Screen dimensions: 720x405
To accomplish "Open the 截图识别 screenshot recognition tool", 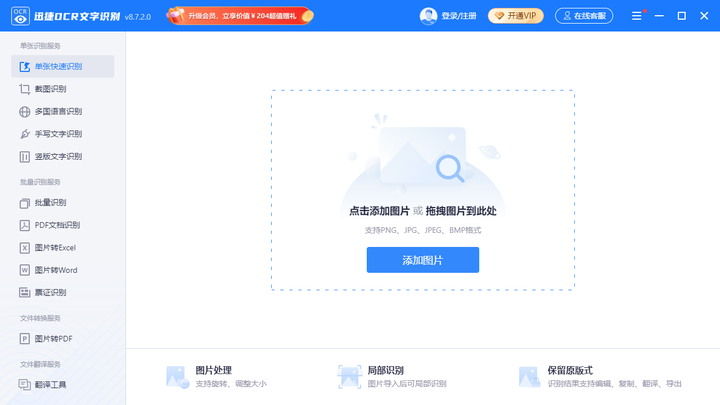I will pos(62,89).
